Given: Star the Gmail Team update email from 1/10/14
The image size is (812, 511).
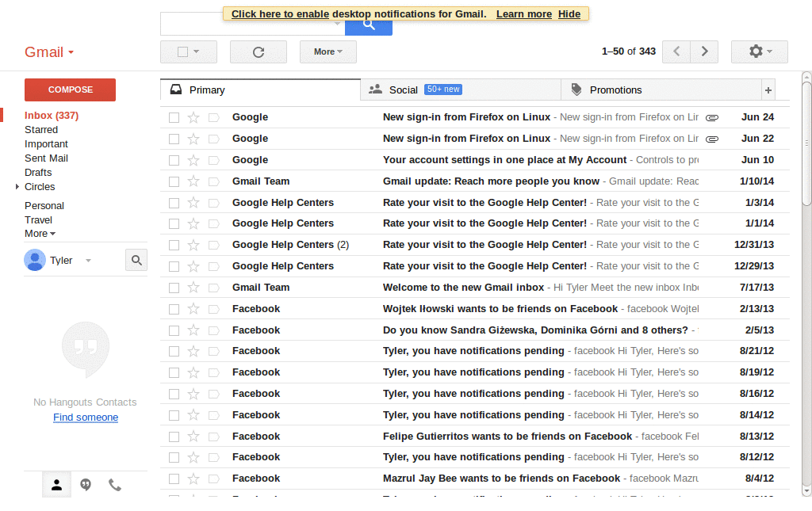Looking at the screenshot, I should (193, 181).
